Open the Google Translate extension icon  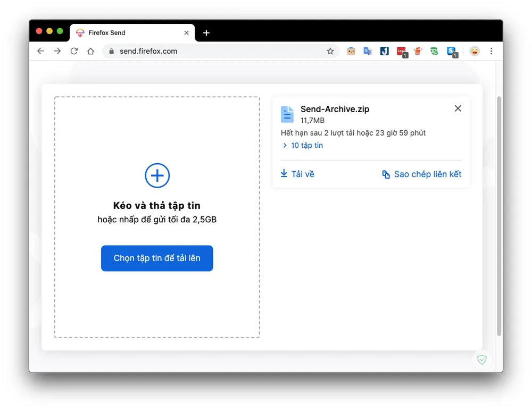tap(368, 51)
